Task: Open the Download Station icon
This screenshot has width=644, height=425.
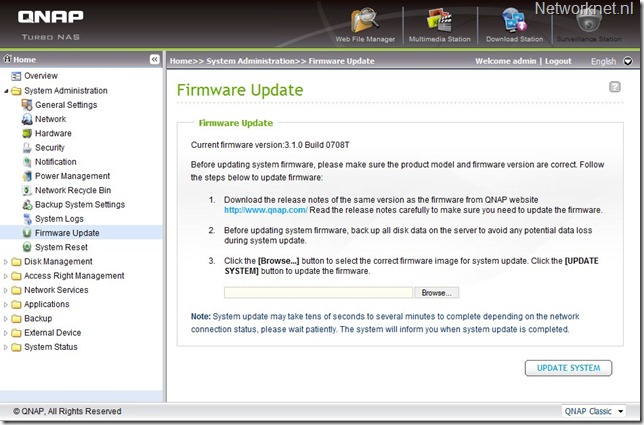Action: coord(514,20)
